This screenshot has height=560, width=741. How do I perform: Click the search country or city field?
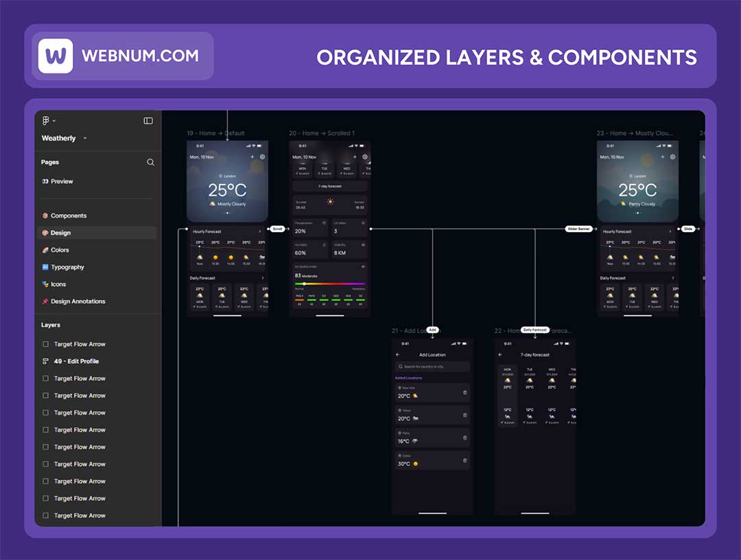tap(432, 366)
